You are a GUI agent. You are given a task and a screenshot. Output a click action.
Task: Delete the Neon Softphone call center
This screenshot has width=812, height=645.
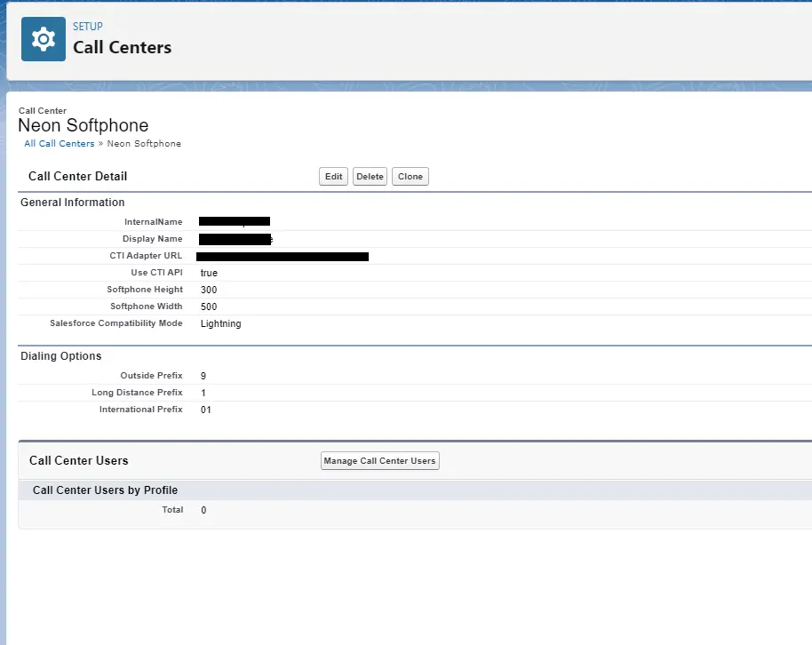[x=370, y=177]
